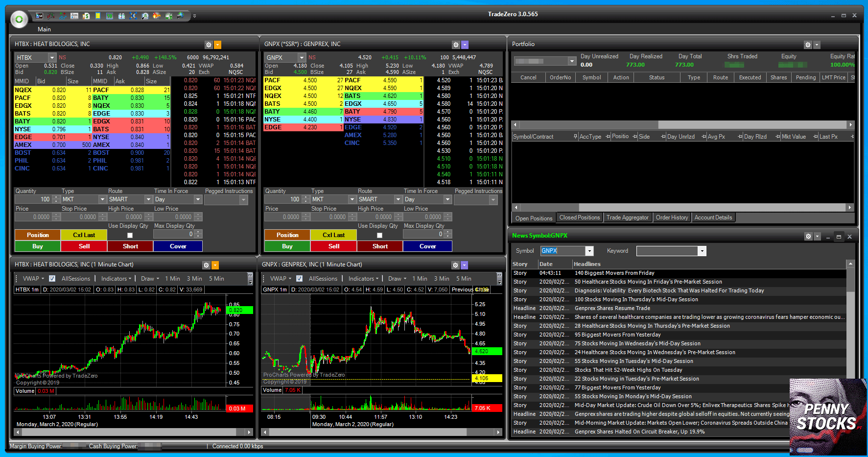Click Short button in HTBX panel

click(x=130, y=246)
